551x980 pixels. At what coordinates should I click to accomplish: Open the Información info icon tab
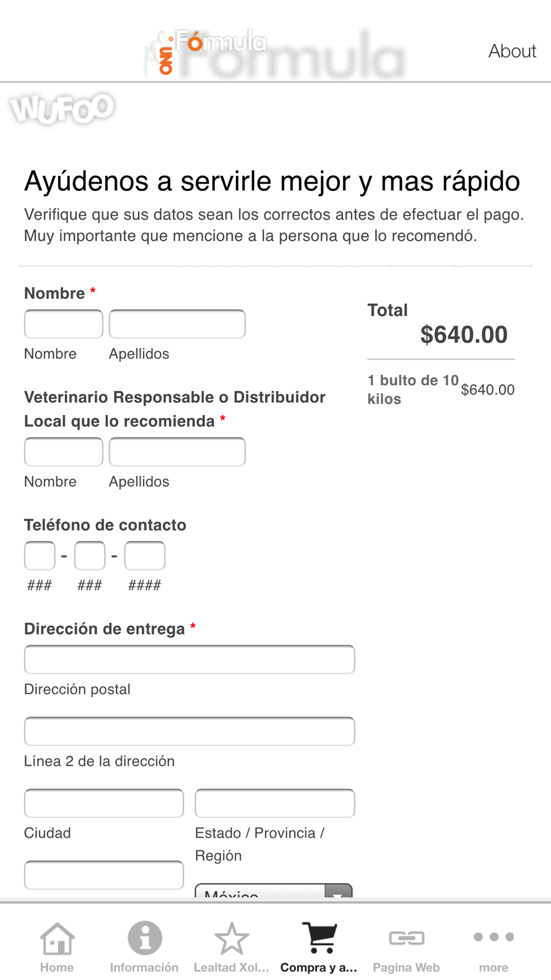144,938
